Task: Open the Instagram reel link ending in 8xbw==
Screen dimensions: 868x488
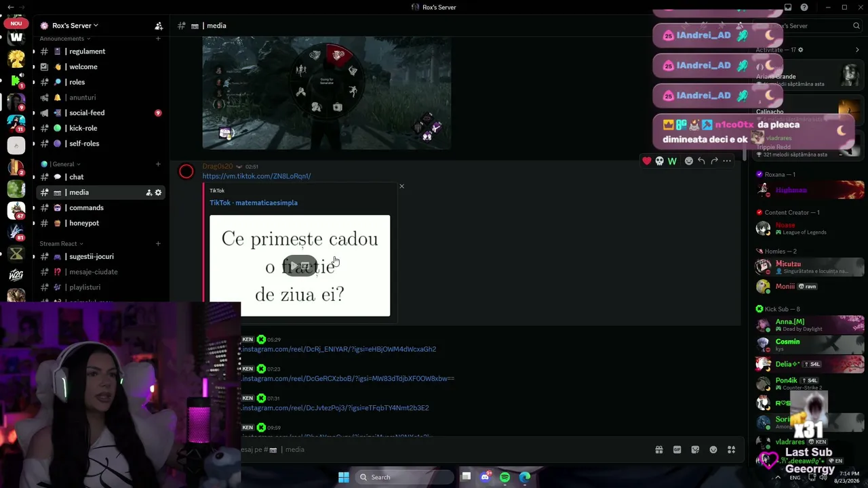Action: click(x=348, y=379)
